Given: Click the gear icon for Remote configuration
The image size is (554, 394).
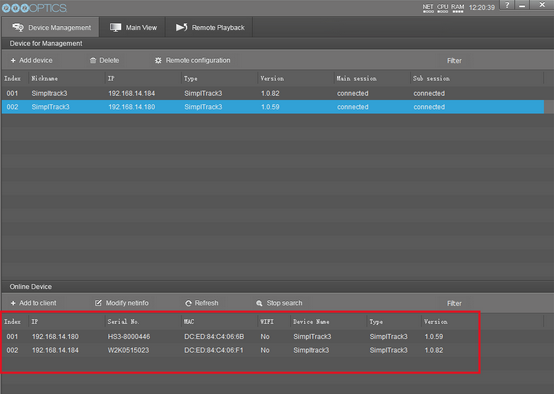Looking at the screenshot, I should tap(158, 60).
